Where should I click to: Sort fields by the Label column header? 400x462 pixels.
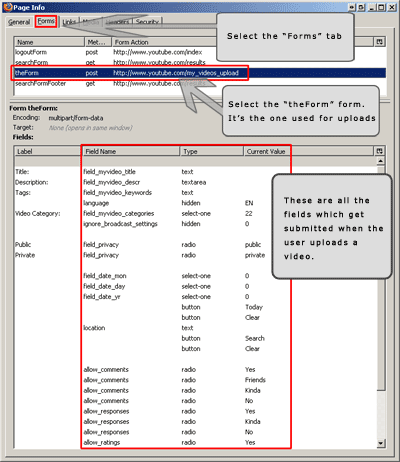tap(47, 151)
